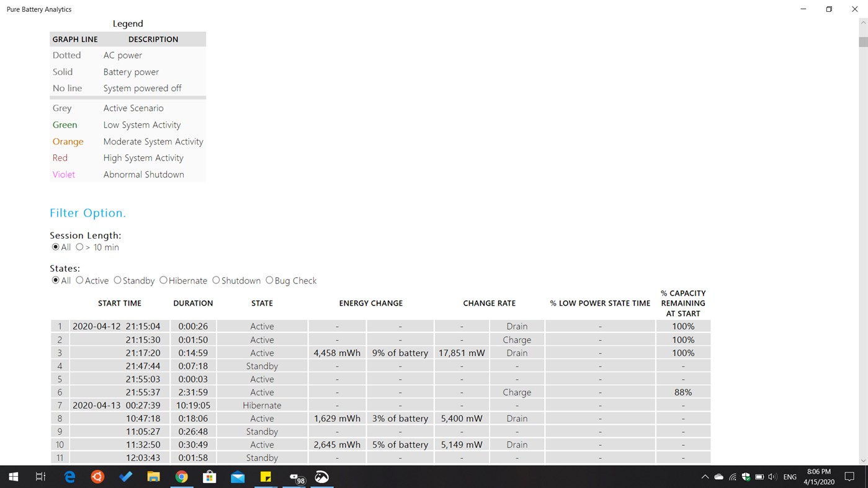The image size is (868, 488).
Task: Select the Bug Check state filter
Action: [x=270, y=280]
